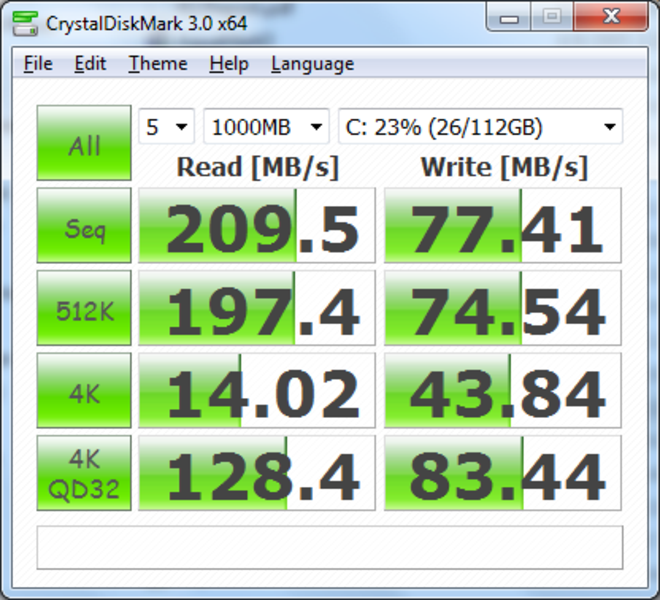660x600 pixels.
Task: Expand the test count dropdown showing 5
Action: 166,126
